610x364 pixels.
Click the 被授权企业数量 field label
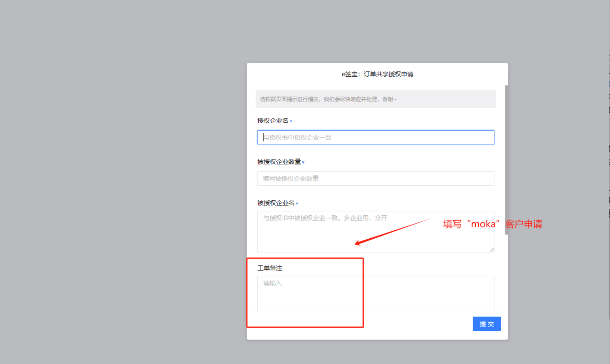(279, 162)
